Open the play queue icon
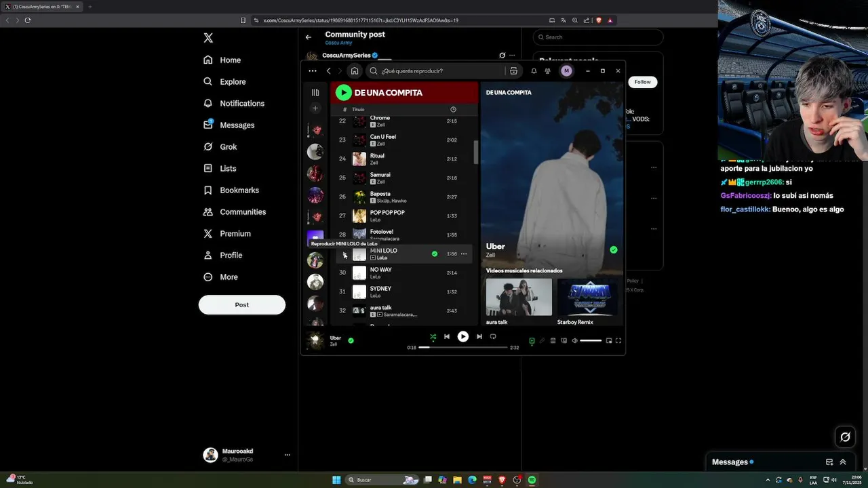 point(553,341)
